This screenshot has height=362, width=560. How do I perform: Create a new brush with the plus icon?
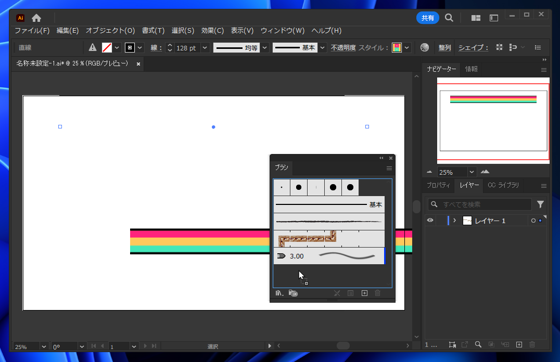click(x=364, y=293)
